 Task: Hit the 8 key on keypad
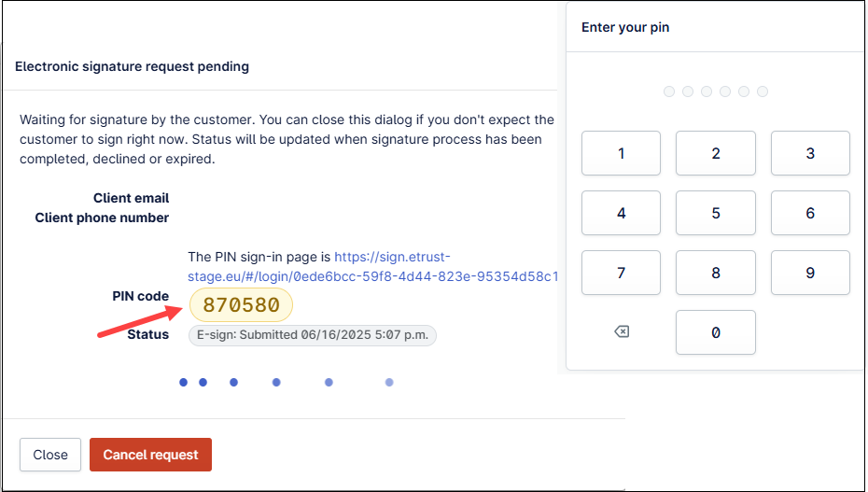click(x=716, y=273)
